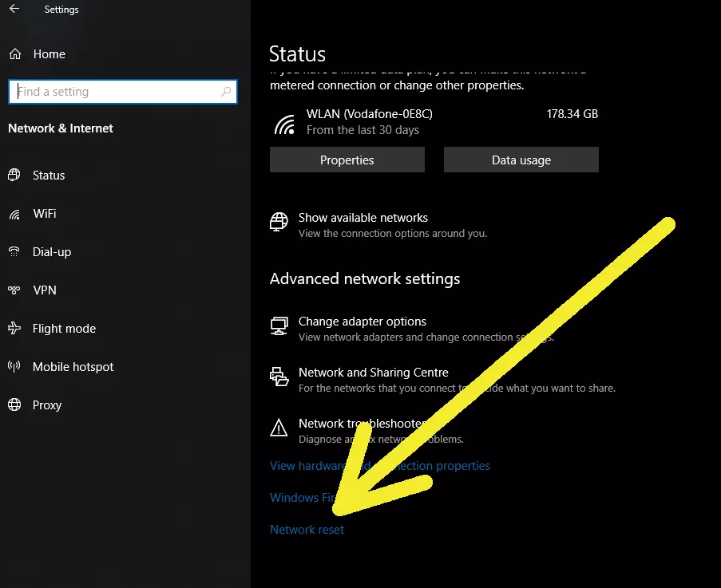The image size is (721, 588).
Task: Open the Windows Firewall link
Action: (303, 498)
